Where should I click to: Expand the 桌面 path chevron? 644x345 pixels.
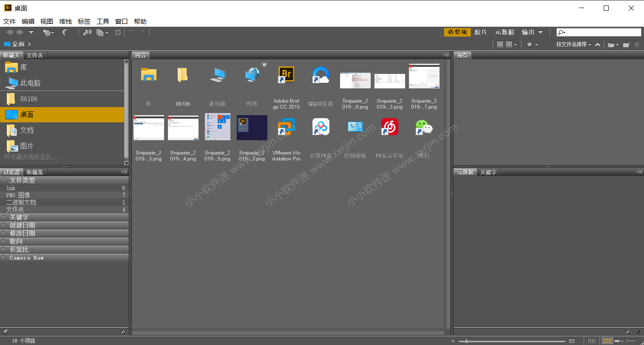(29, 44)
